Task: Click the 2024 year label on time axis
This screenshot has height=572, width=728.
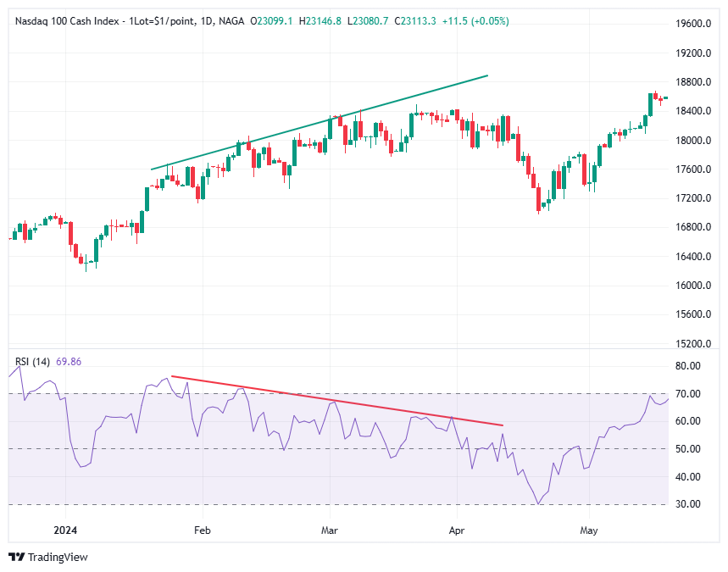Action: pos(64,531)
